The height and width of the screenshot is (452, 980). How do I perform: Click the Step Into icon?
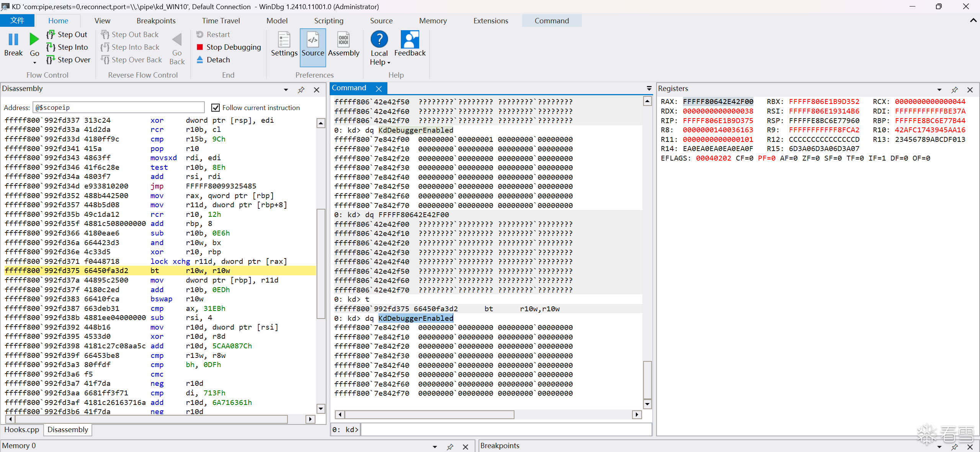pos(51,47)
